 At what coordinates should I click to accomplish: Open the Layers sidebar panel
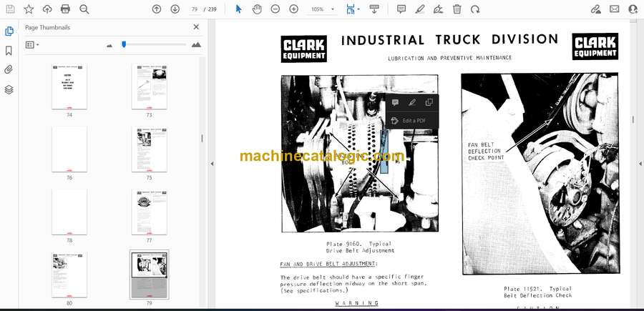coord(9,90)
